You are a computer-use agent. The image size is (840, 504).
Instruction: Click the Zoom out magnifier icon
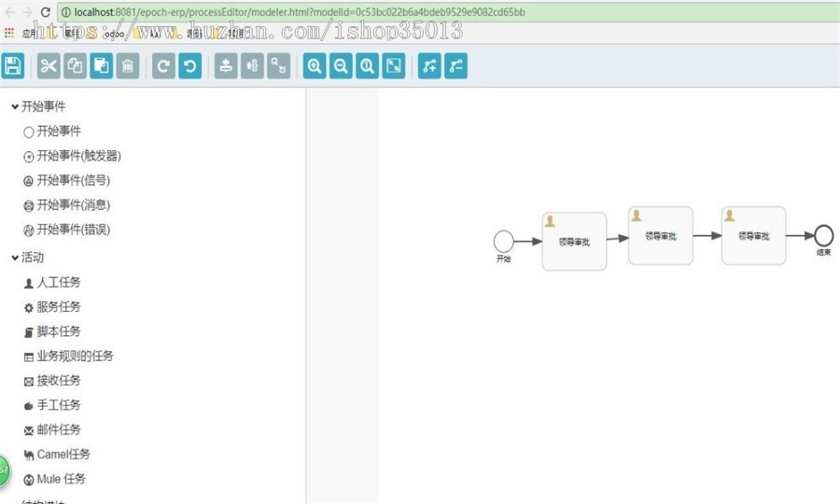pyautogui.click(x=341, y=66)
